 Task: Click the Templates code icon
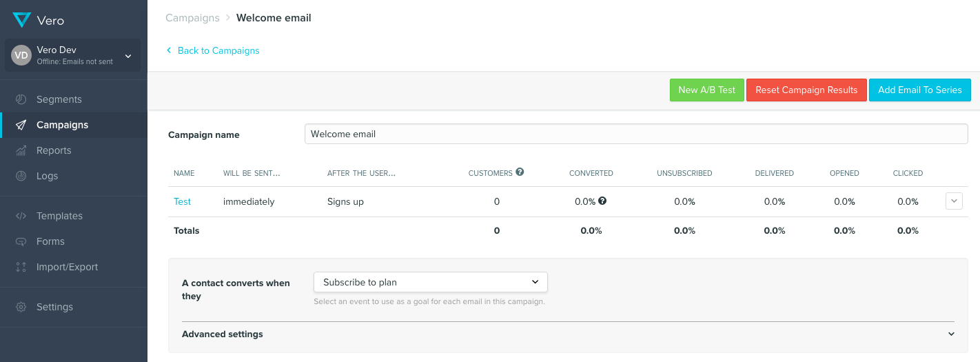[x=21, y=216]
